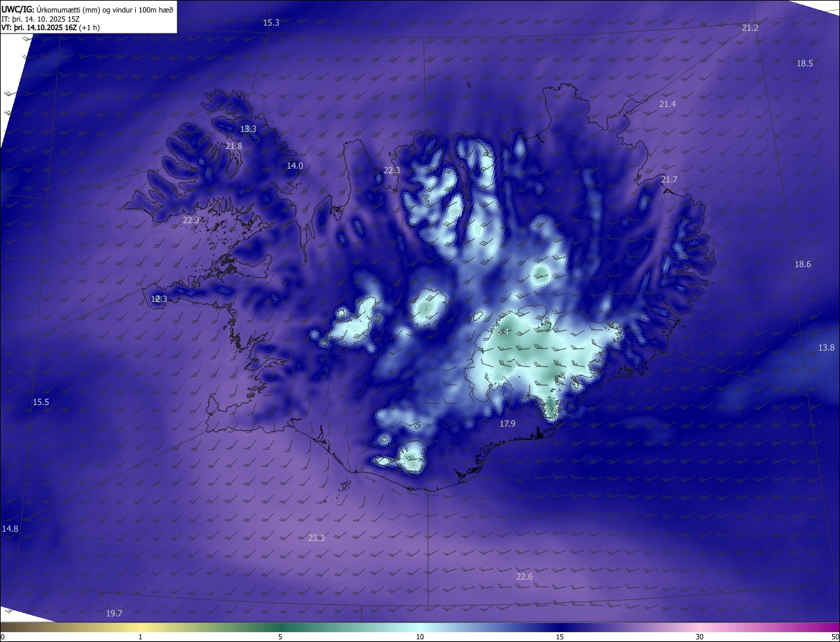Click the 18.5 value label
840x642 pixels.
click(805, 64)
